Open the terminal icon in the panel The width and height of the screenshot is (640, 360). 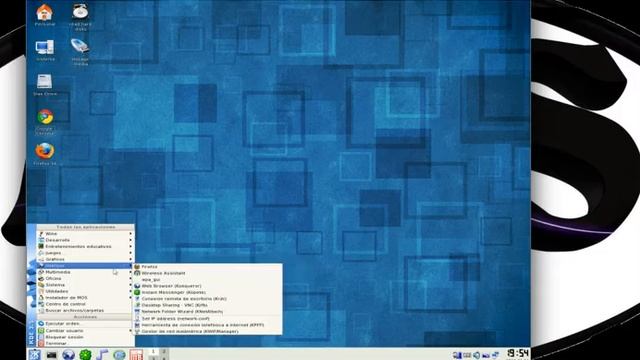pos(51,355)
